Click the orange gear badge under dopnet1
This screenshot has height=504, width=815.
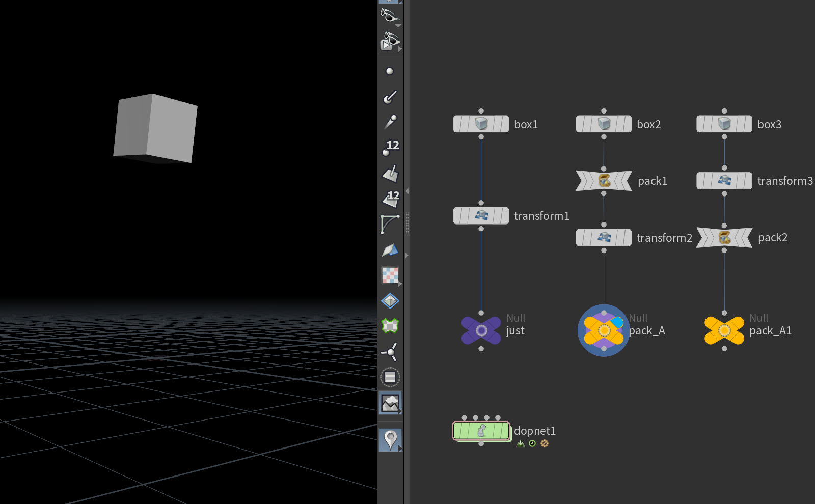pos(545,444)
